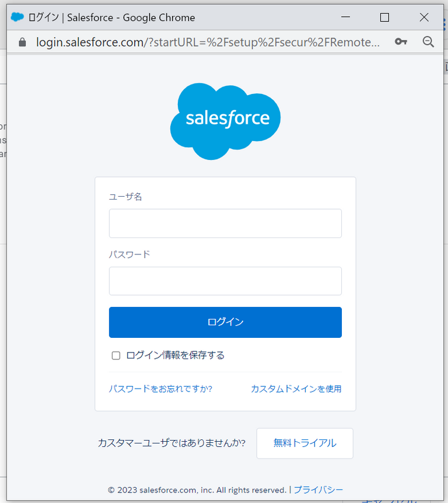Click the Salesforce cloud logo
Screen dimensions: 448x503
pos(225,121)
